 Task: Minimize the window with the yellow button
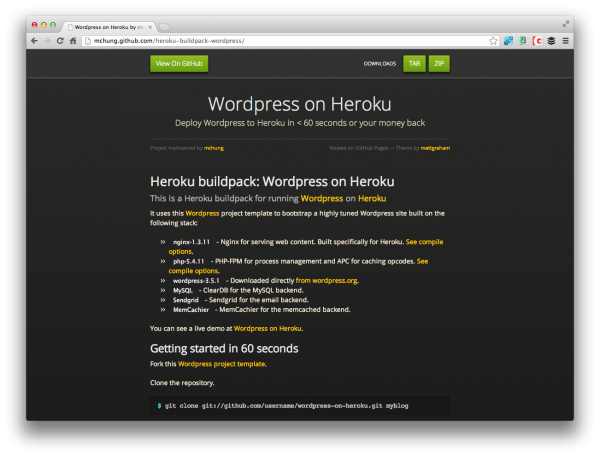[44, 25]
